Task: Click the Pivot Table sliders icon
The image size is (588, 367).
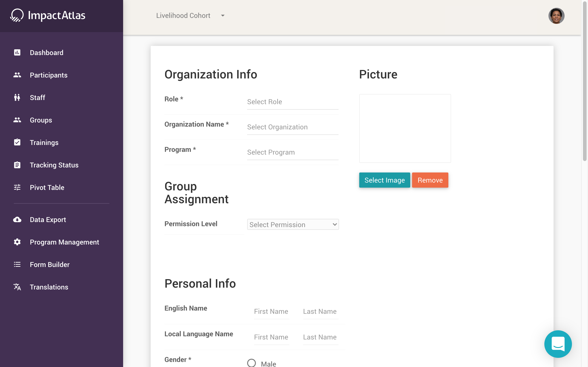Action: (x=17, y=187)
